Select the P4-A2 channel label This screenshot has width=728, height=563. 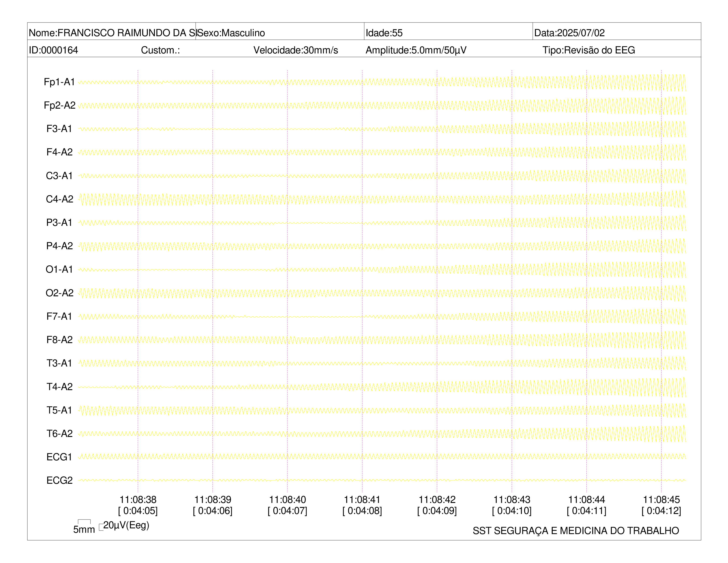pyautogui.click(x=60, y=246)
